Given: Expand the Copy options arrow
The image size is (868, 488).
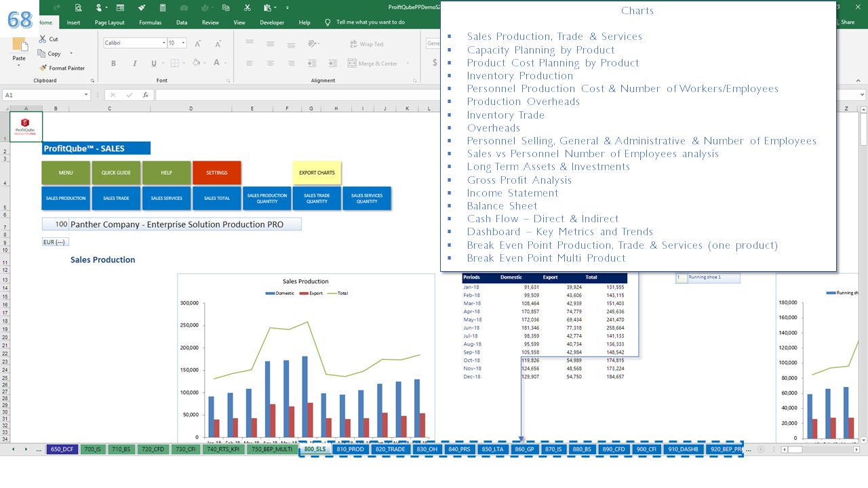Looking at the screenshot, I should point(71,54).
